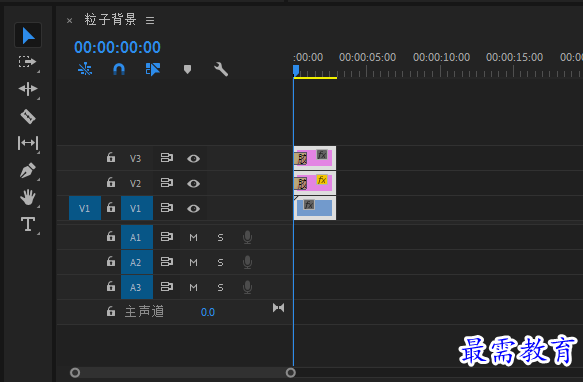Viewport: 583px width, 382px height.
Task: Toggle sync lock on A1
Action: coord(167,237)
